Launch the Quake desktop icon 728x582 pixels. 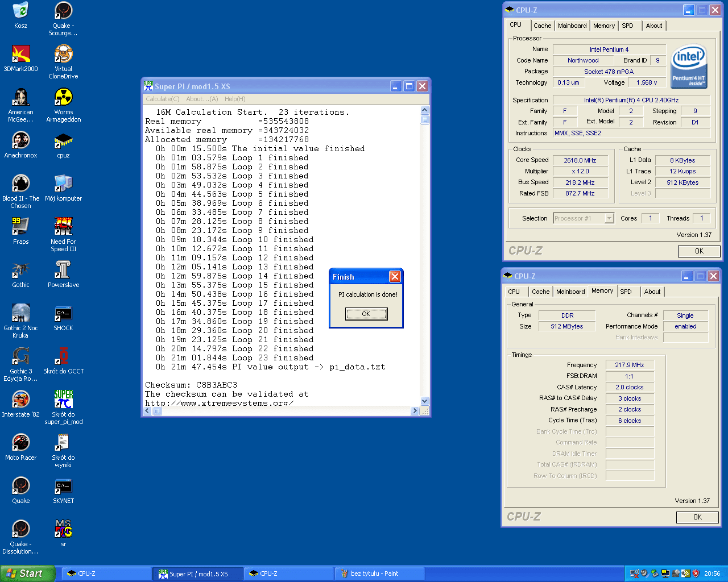[20, 490]
